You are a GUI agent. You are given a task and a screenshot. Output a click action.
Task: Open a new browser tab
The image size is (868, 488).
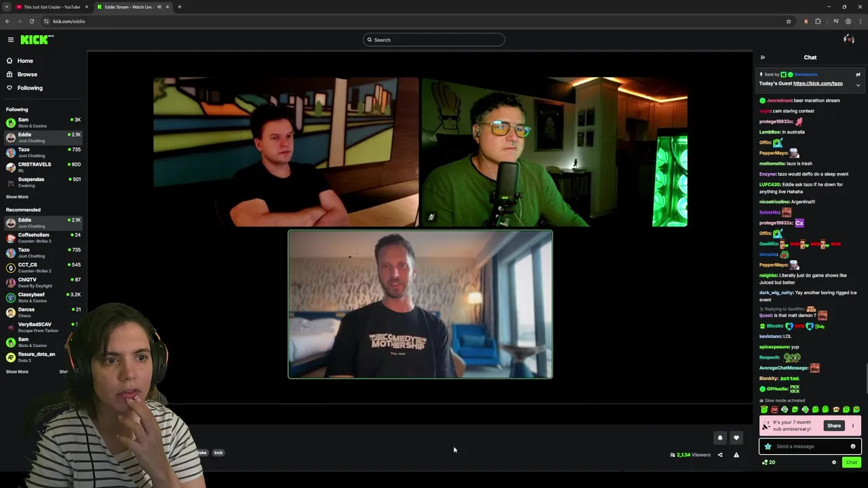[180, 7]
